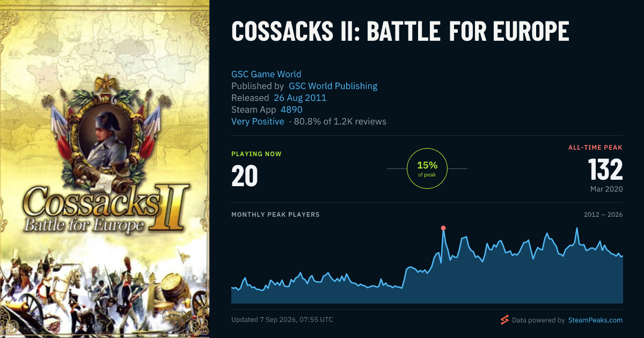
Task: Click the Very Positive review rating
Action: coord(258,121)
